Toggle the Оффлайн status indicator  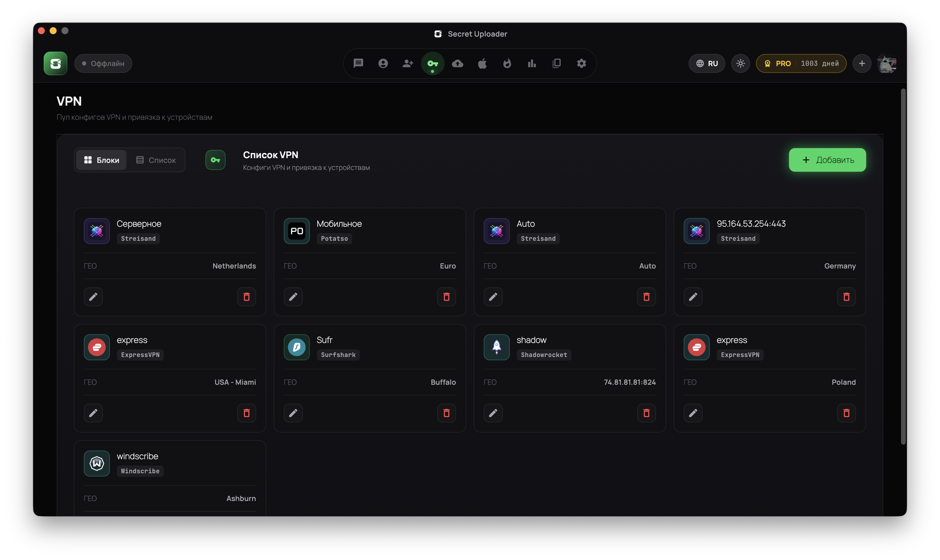[103, 63]
